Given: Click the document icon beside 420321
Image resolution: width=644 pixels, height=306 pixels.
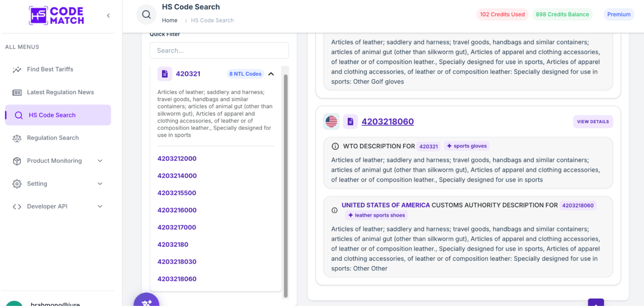Looking at the screenshot, I should coord(165,74).
